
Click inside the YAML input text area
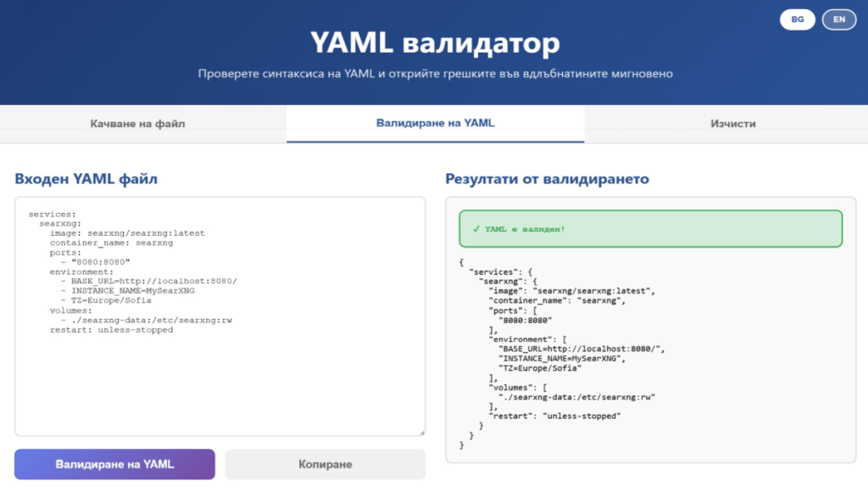coord(220,316)
